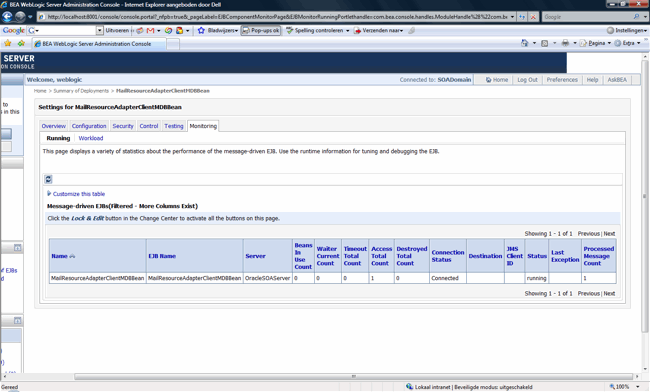
Task: Open the Pagina dropdown menu
Action: coord(595,43)
